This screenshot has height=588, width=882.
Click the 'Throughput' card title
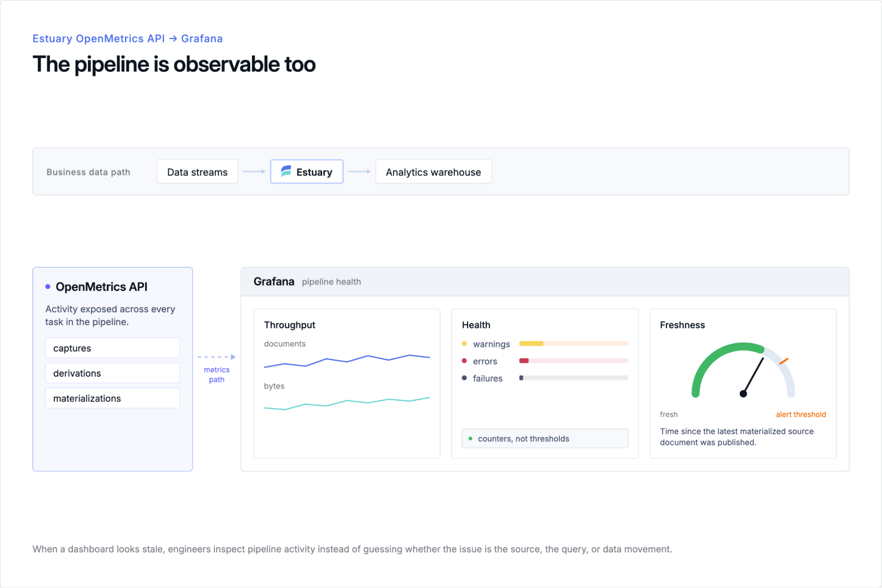(289, 325)
